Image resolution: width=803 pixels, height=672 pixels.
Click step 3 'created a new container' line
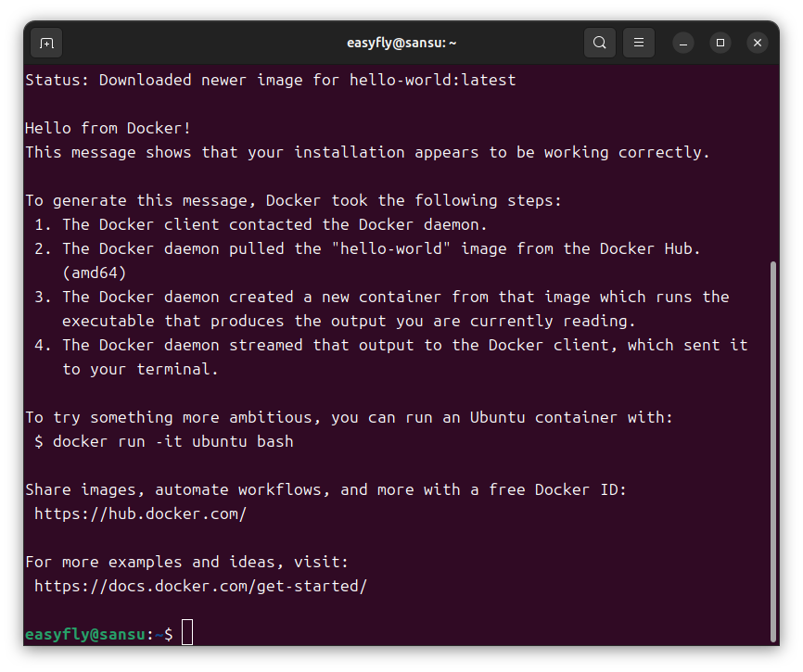[381, 297]
